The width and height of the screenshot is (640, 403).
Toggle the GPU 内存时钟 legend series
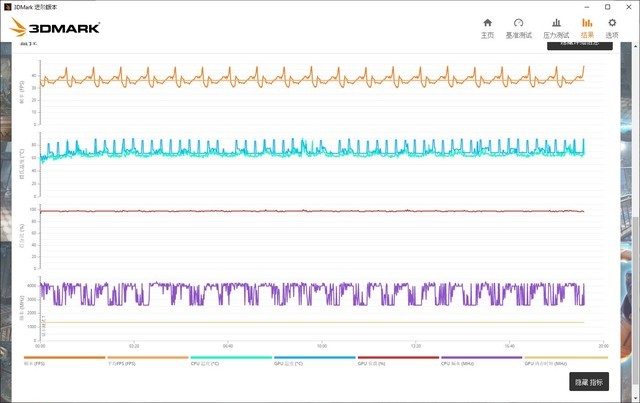[x=566, y=360]
